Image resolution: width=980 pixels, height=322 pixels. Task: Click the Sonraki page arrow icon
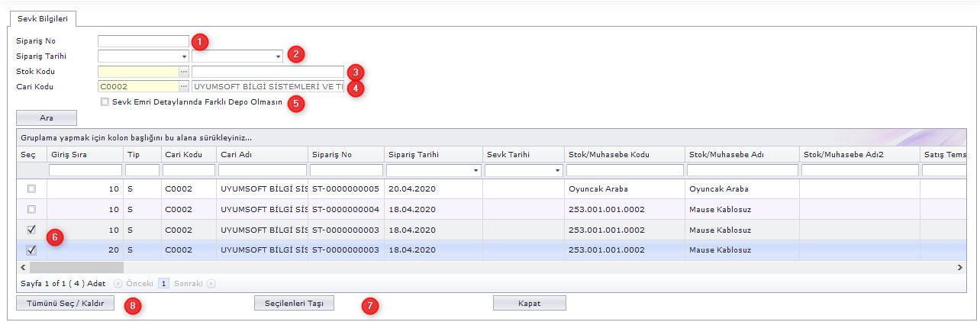211,283
